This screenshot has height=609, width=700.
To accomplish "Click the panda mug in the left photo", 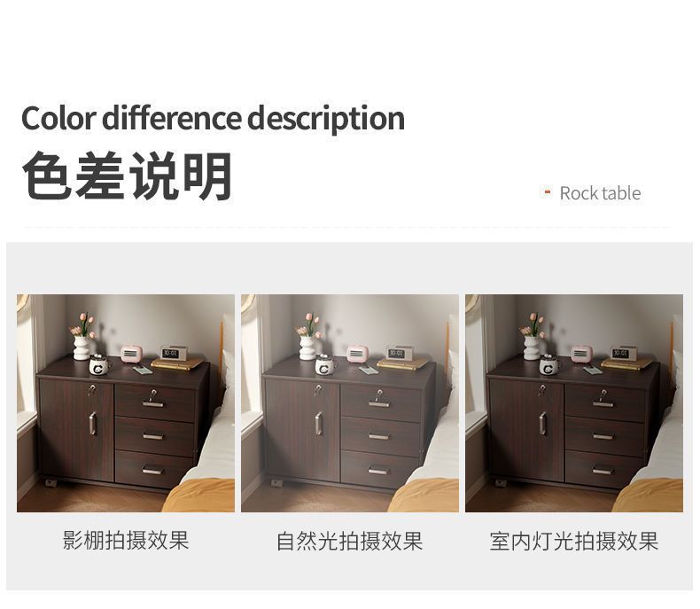I will coord(99,365).
